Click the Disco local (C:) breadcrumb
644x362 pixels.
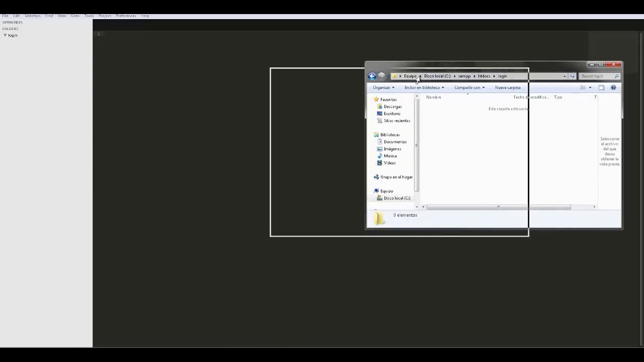pos(437,76)
